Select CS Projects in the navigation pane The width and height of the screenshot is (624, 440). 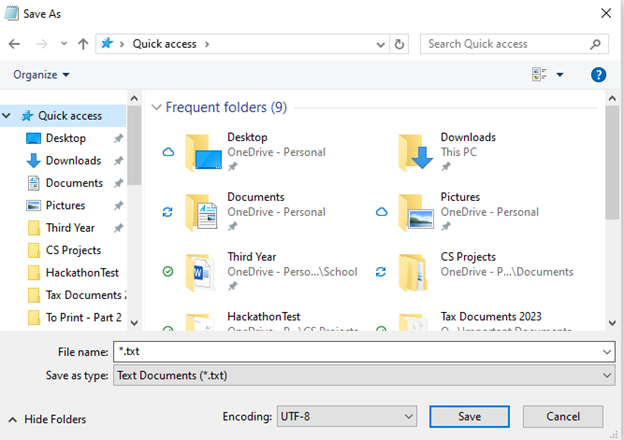[74, 250]
